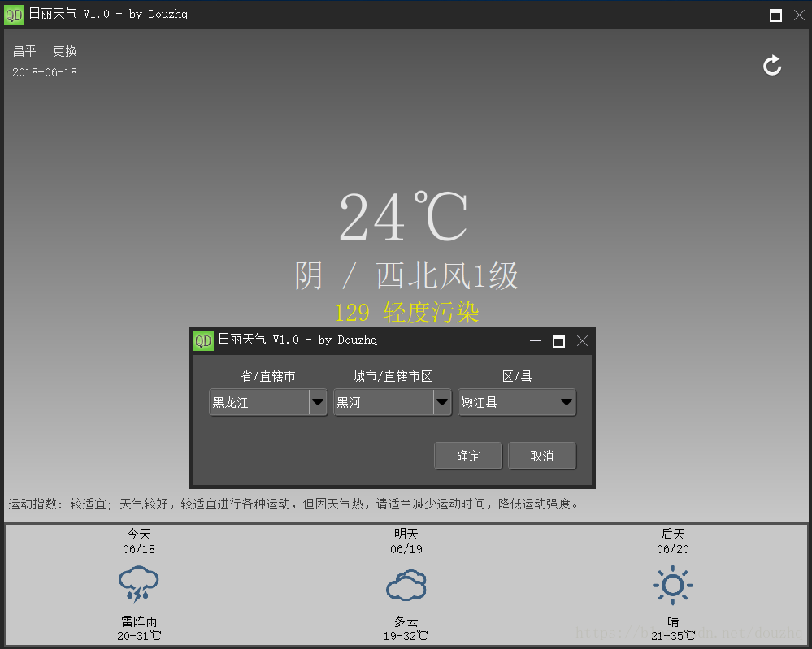Click 更换 to change the city
This screenshot has height=649, width=812.
coord(65,51)
